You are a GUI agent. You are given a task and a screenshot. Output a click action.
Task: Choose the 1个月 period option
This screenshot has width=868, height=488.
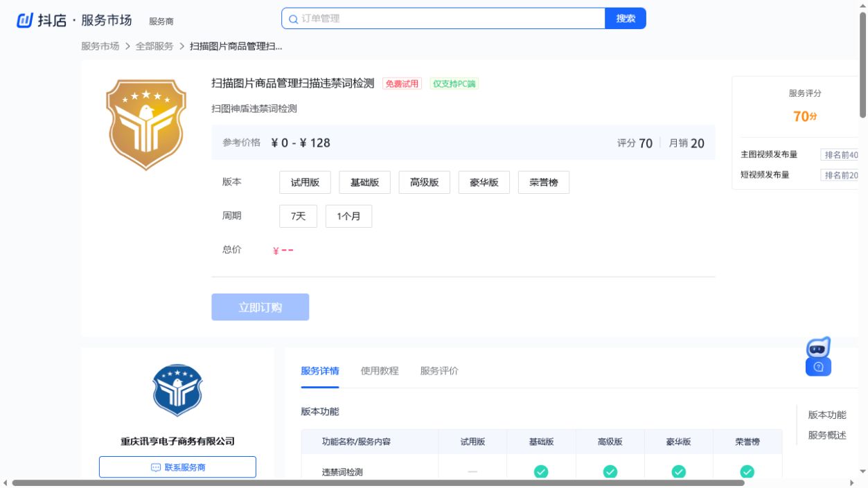tap(348, 216)
